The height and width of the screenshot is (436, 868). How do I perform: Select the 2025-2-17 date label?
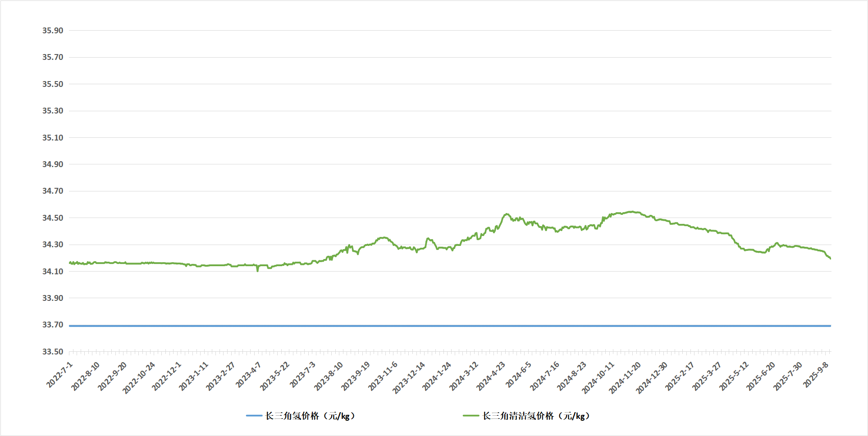pyautogui.click(x=680, y=376)
